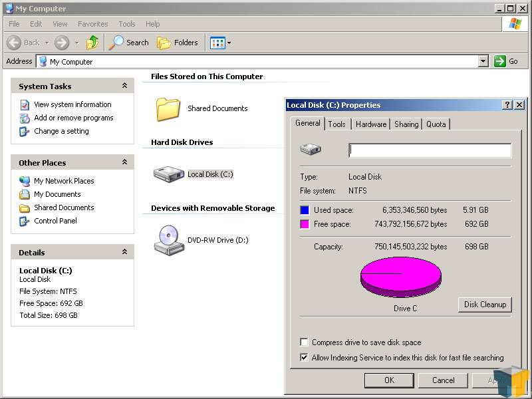Click the help question mark in Properties titlebar
The height and width of the screenshot is (399, 532).
(x=507, y=105)
